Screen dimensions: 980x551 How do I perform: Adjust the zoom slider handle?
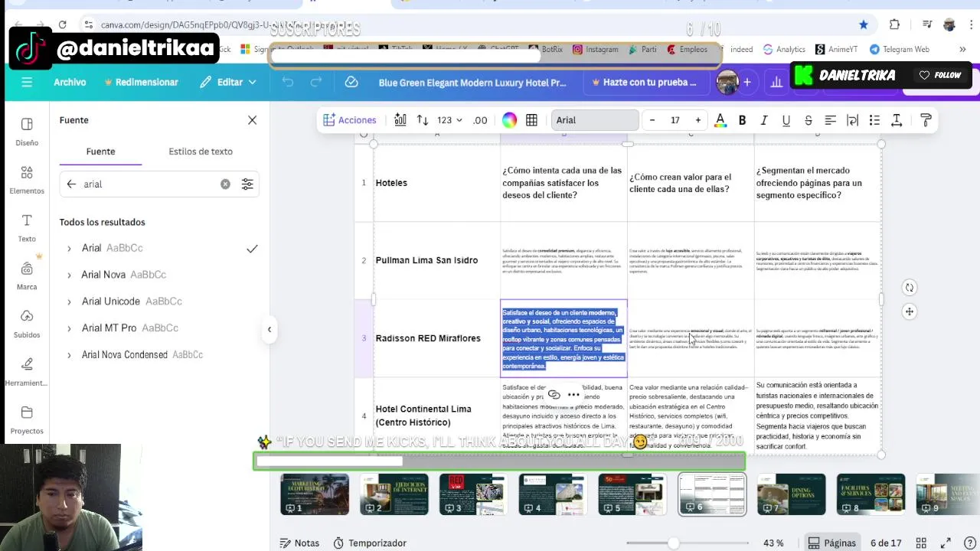click(673, 543)
